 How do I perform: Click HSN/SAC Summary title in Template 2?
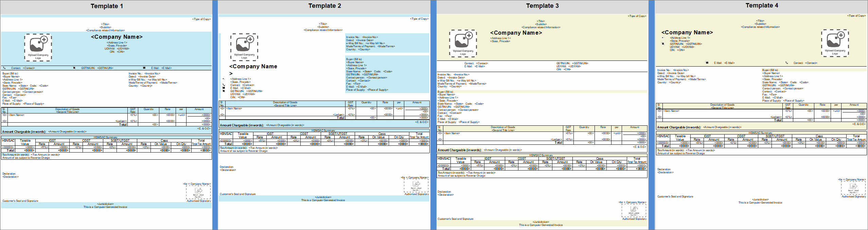click(x=323, y=130)
